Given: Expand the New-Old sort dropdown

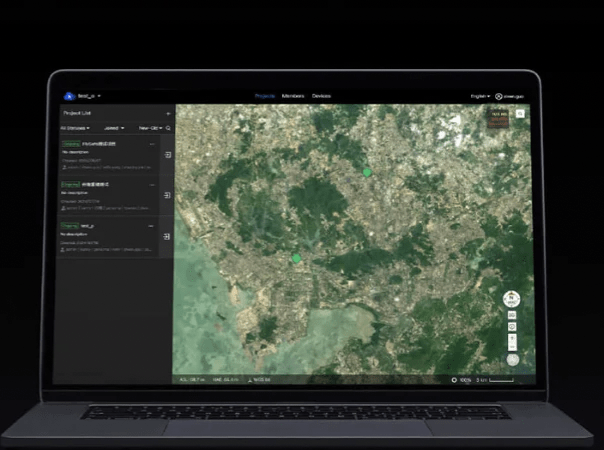Looking at the screenshot, I should (x=150, y=128).
